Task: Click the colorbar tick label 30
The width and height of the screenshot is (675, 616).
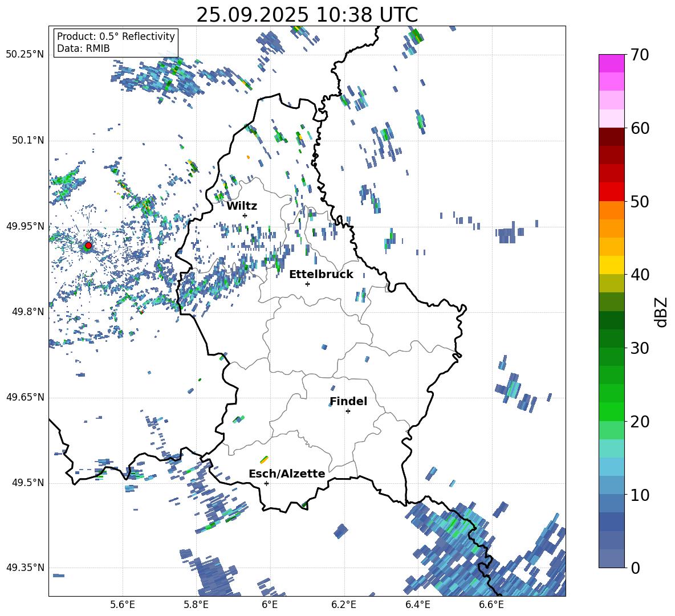Action: tap(640, 348)
